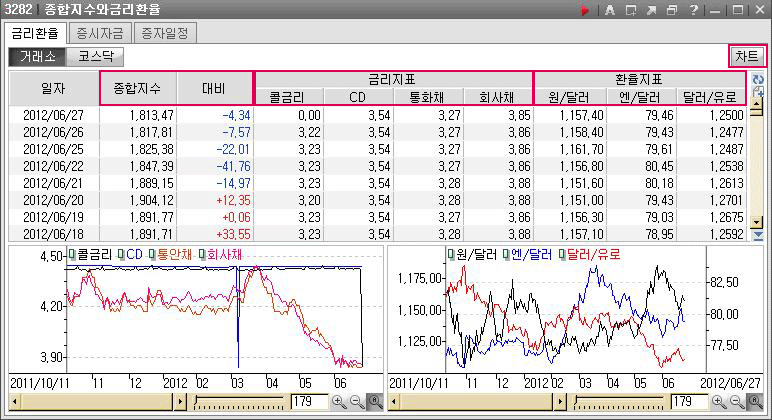772x420 pixels.
Task: Switch to the 증자일정 tab
Action: [x=165, y=33]
